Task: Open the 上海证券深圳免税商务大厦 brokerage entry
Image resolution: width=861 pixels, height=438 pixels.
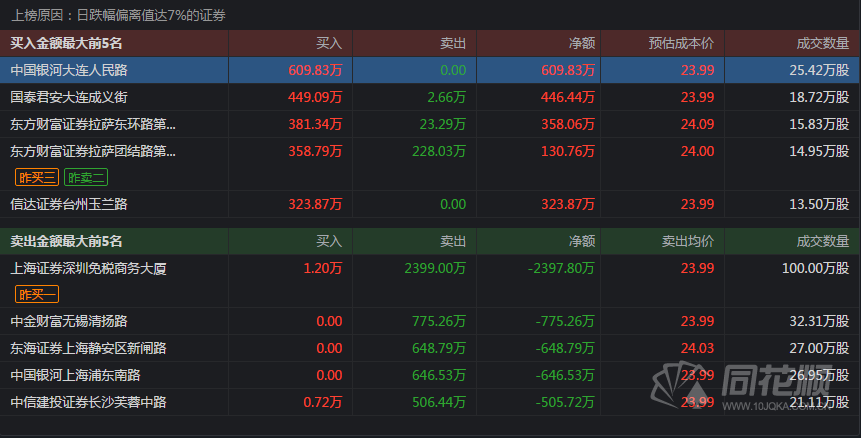Action: coord(88,268)
